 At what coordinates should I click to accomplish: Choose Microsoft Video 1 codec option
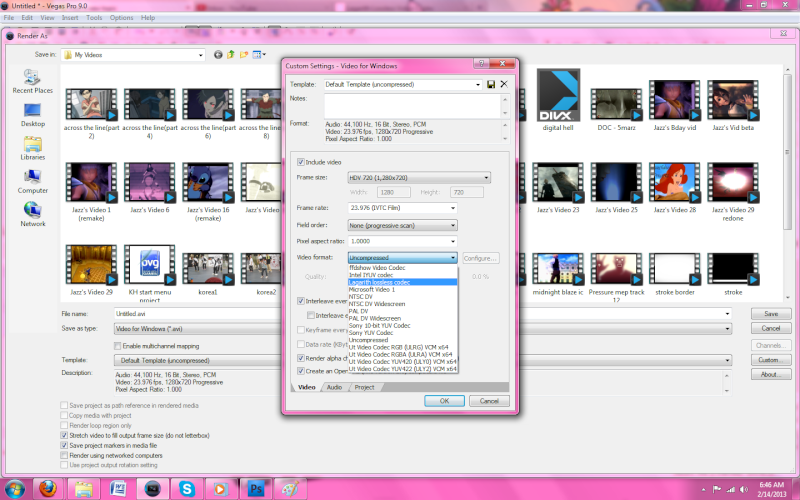point(403,289)
